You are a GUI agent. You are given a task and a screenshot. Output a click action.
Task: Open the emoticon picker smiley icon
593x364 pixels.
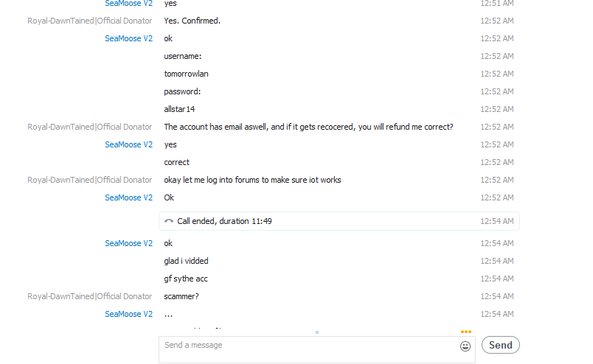pos(465,346)
